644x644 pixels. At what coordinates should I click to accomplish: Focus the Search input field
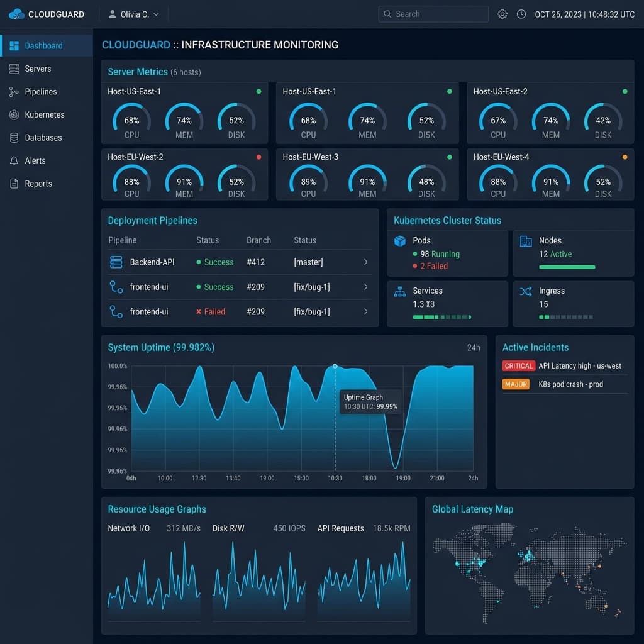433,14
